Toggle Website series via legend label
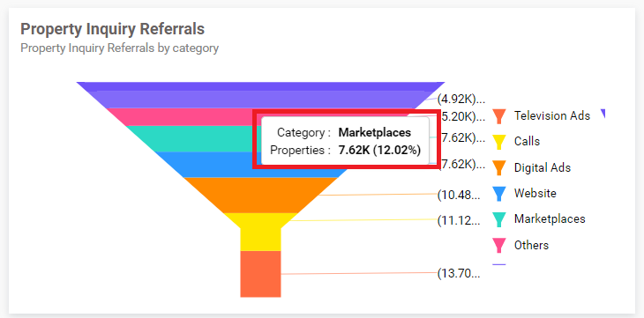Image resolution: width=644 pixels, height=318 pixels. click(535, 193)
